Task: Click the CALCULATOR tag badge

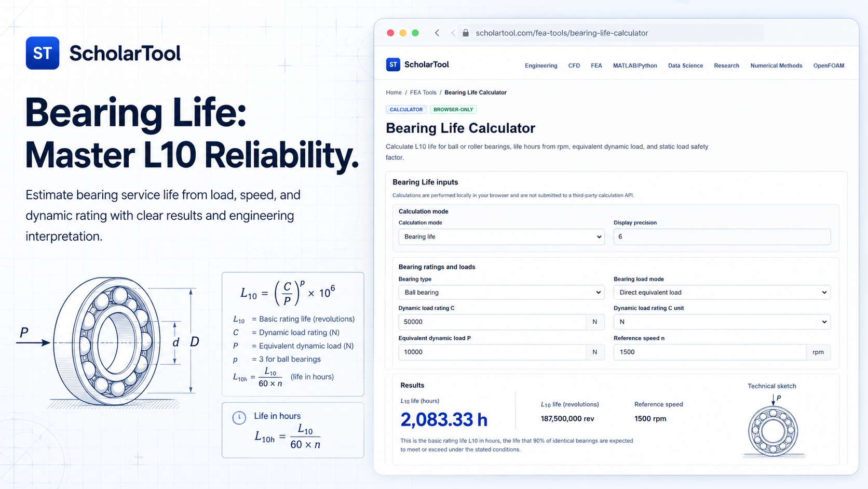Action: tap(406, 110)
